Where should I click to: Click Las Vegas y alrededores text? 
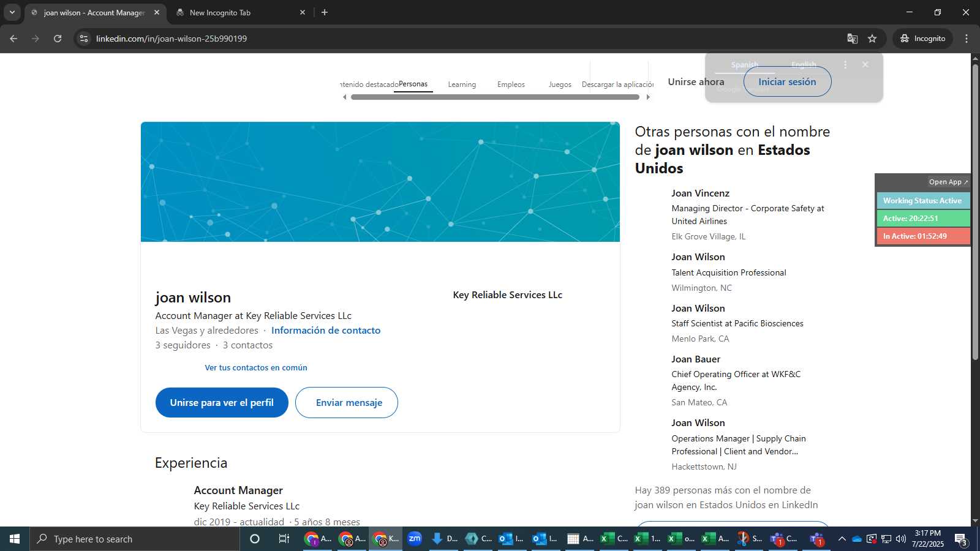coord(207,330)
